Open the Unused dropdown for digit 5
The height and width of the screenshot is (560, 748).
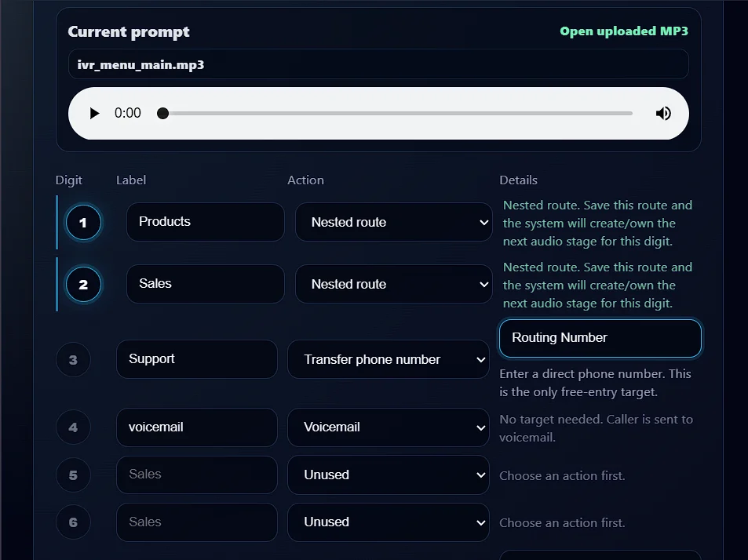(389, 475)
